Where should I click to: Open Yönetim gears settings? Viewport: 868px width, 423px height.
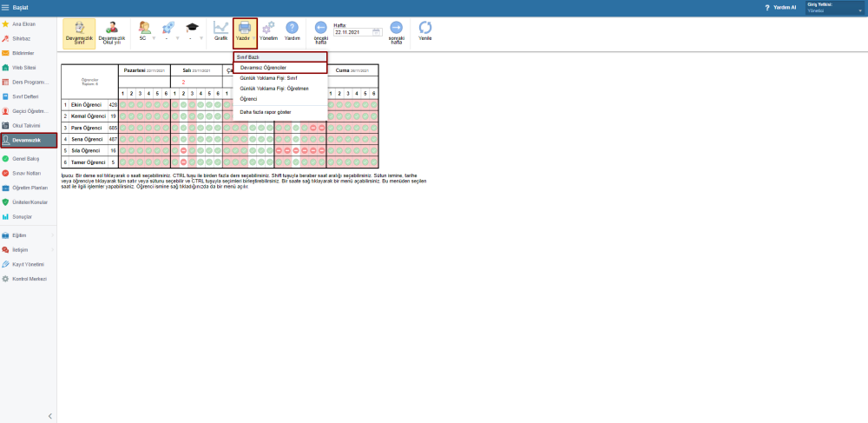pos(268,31)
